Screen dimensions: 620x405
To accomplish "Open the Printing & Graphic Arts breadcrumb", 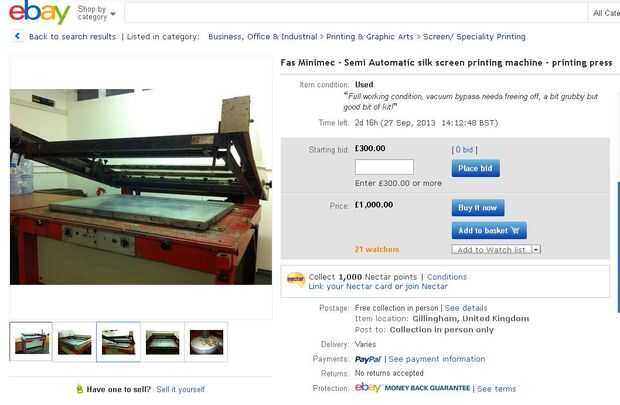I will pos(370,37).
